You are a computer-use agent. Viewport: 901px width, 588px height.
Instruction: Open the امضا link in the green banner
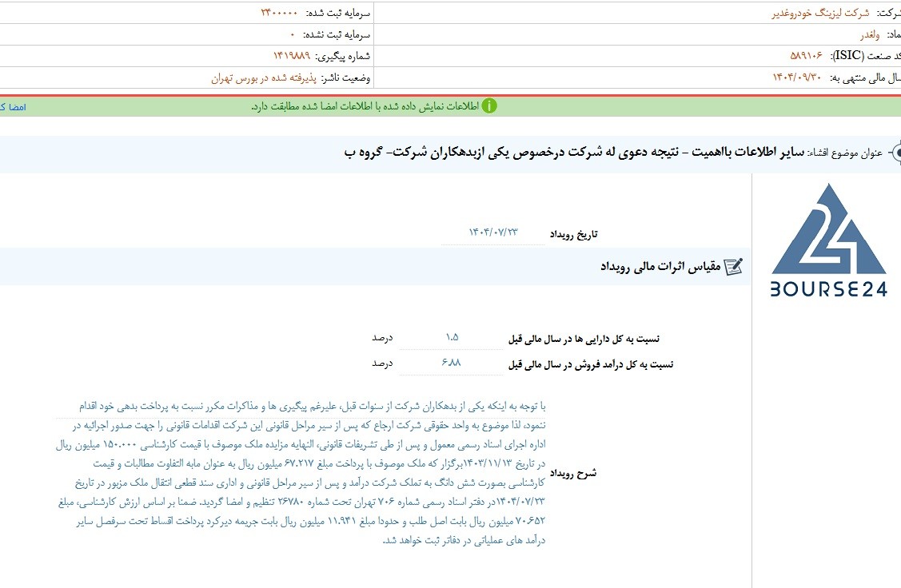pyautogui.click(x=13, y=107)
